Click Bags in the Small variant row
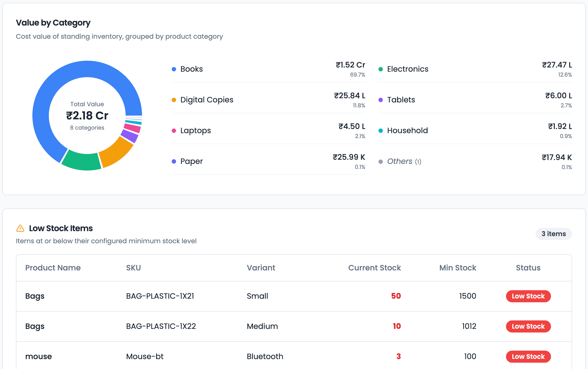The height and width of the screenshot is (369, 588). pyautogui.click(x=35, y=296)
